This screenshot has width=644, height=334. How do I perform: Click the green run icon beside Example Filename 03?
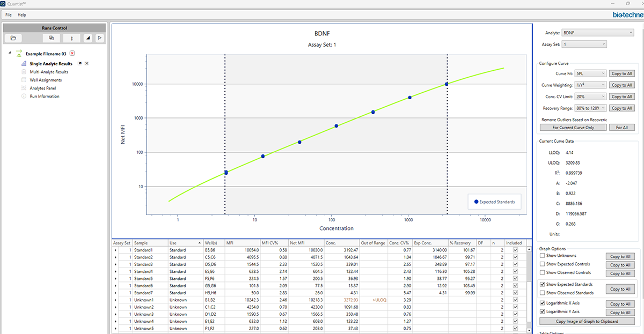click(x=19, y=54)
